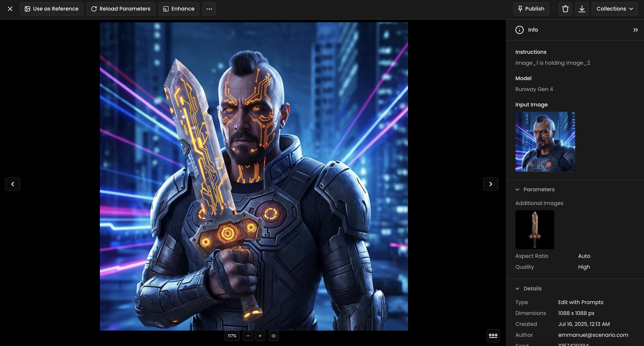Toggle the compare view icon
This screenshot has width=644, height=346.
coord(274,336)
